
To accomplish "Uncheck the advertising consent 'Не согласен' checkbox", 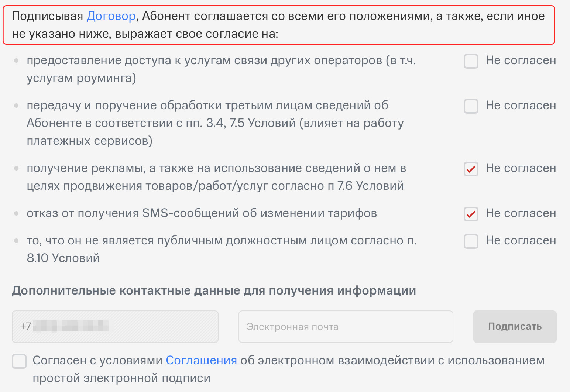I will point(471,169).
